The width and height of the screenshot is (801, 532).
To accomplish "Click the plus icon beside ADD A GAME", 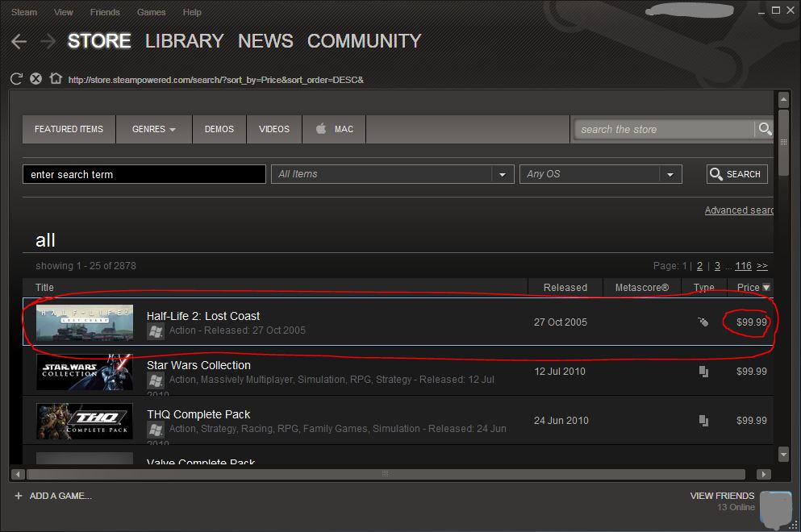I will 19,496.
